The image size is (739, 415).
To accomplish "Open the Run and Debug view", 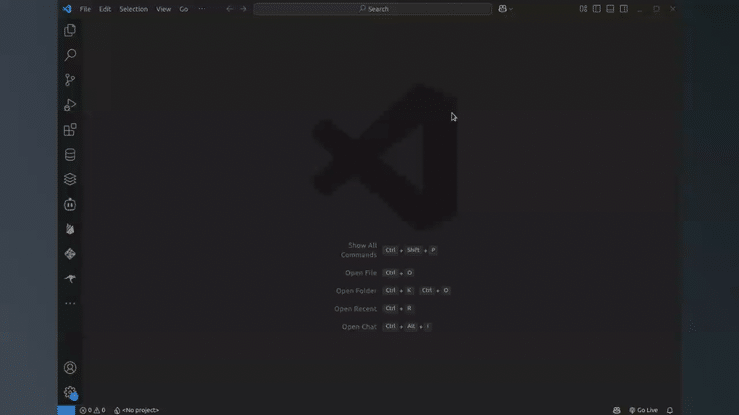I will (70, 105).
